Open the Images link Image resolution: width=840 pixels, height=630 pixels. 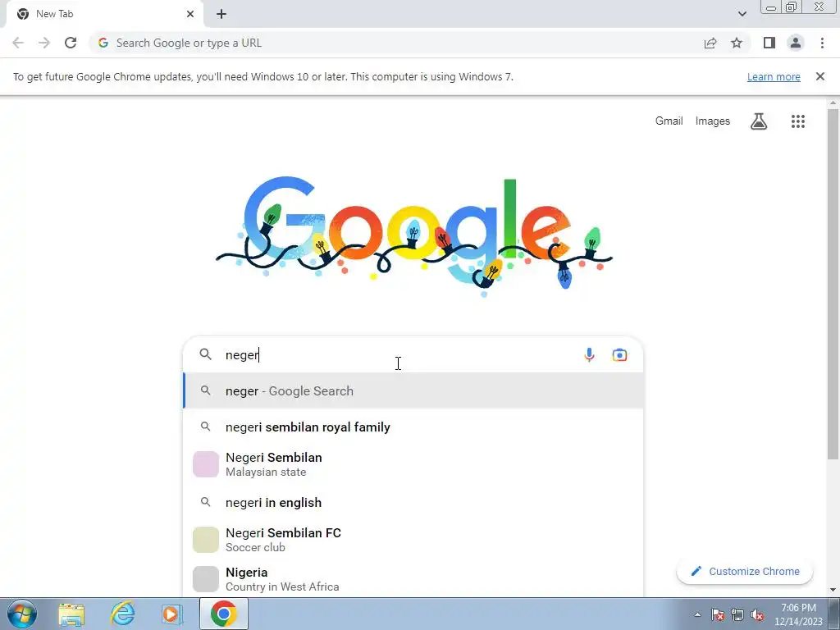coord(713,121)
